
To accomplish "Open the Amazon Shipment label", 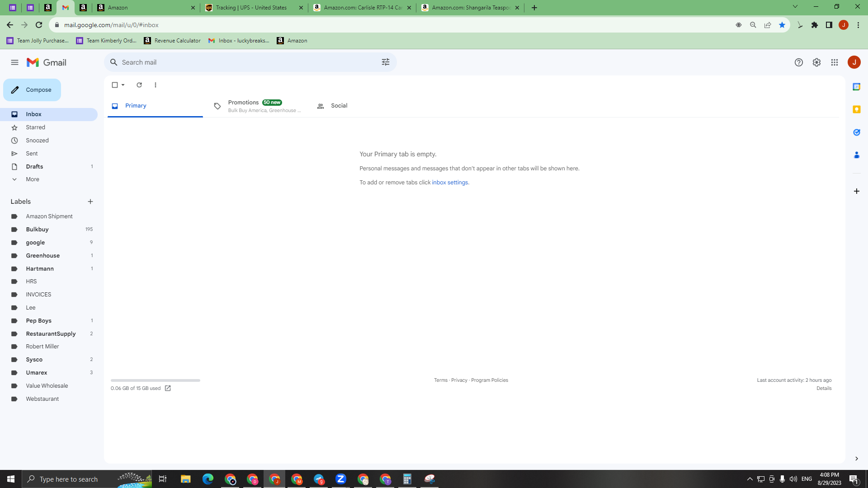I will (49, 216).
